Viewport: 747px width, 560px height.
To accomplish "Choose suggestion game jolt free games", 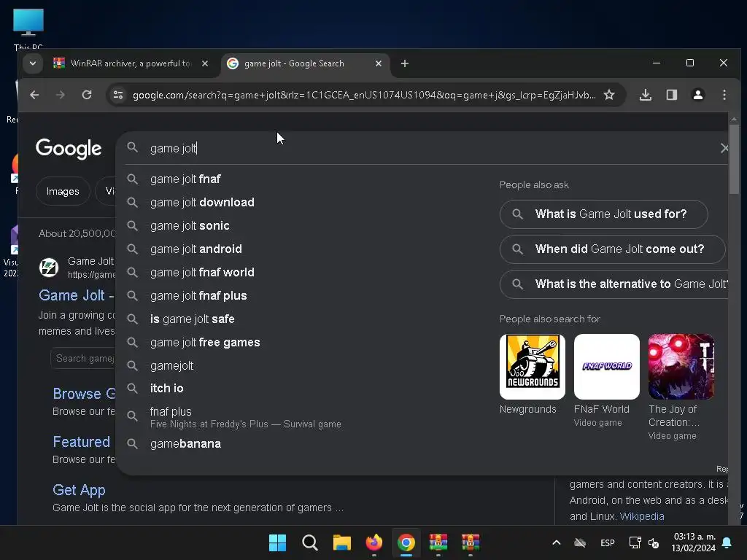I will 305,343.
